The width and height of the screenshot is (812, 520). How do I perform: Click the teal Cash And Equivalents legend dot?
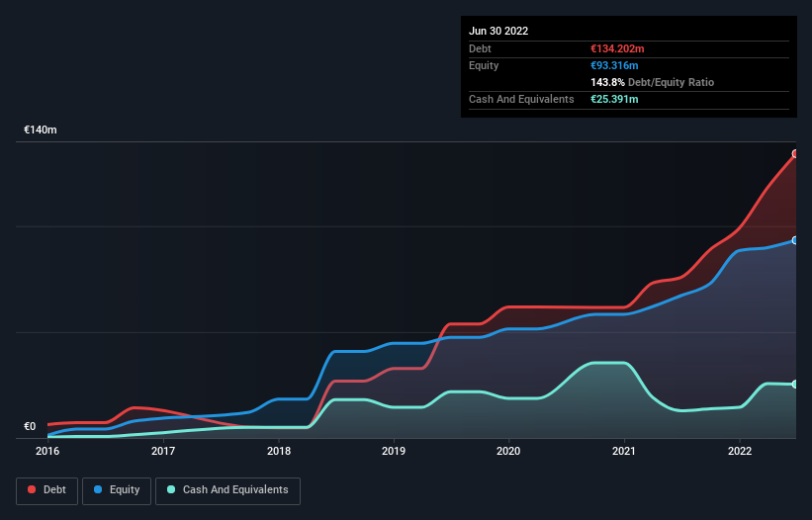[171, 489]
